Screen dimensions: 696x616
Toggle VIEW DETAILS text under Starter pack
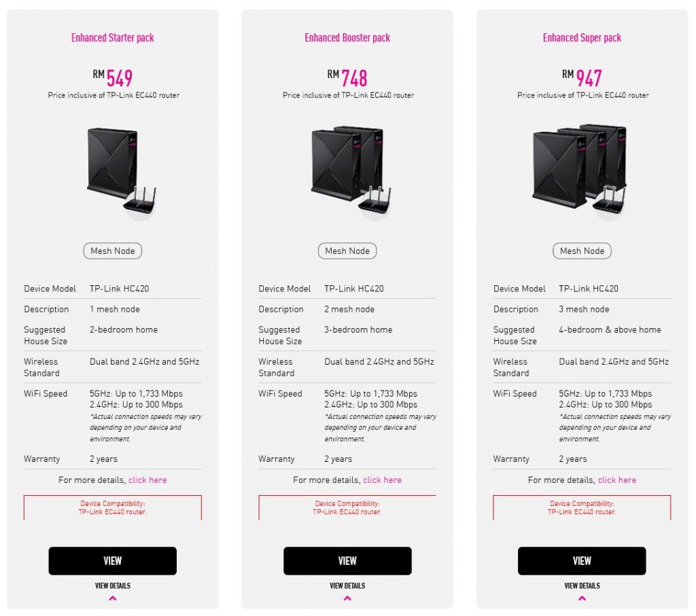pos(113,586)
